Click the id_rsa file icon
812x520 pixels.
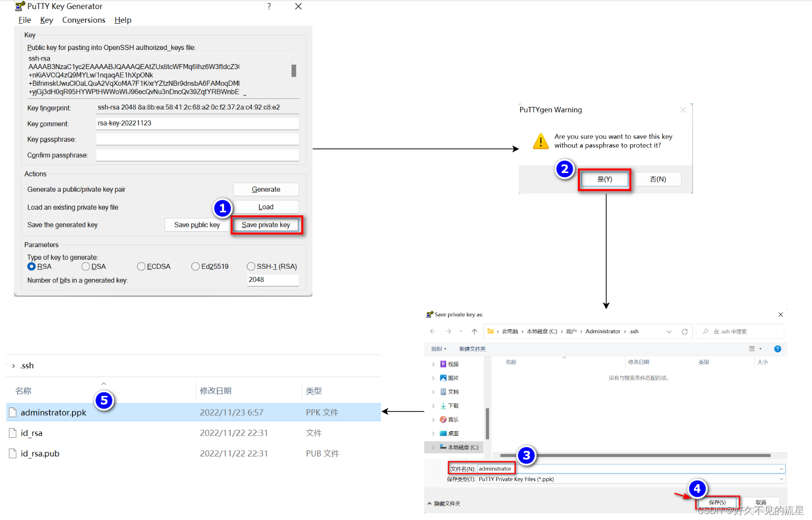click(x=13, y=433)
